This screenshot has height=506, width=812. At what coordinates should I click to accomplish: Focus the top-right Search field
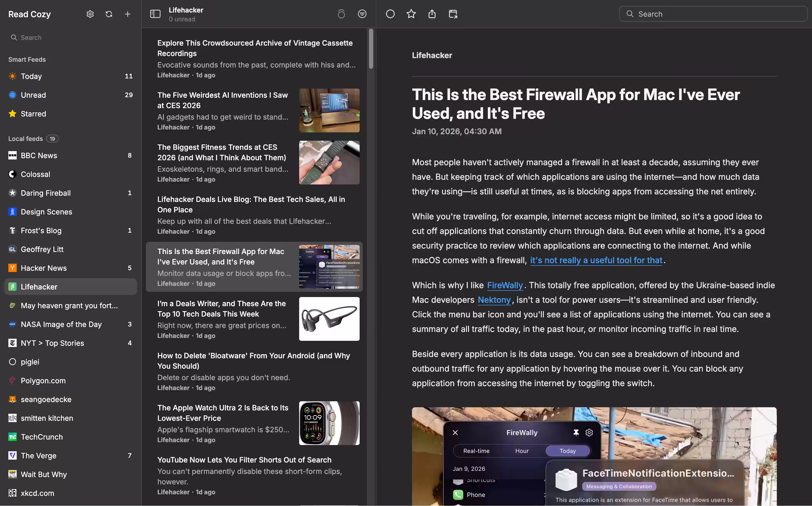[x=713, y=14]
